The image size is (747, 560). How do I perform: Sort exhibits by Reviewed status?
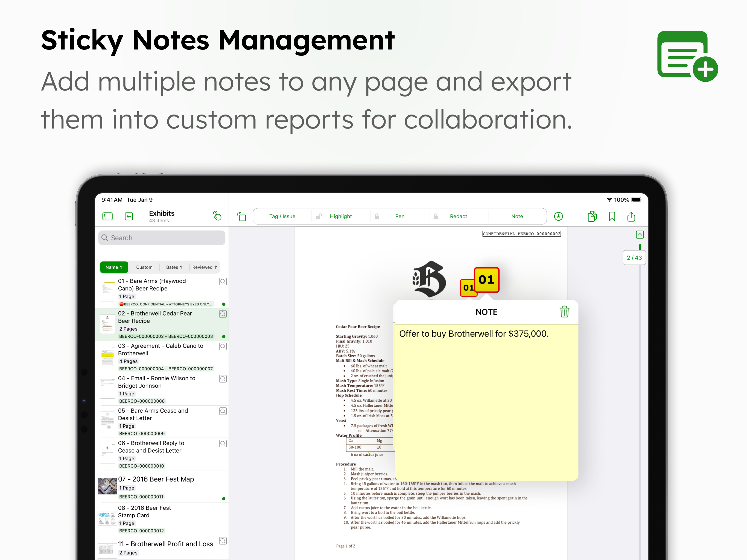click(204, 267)
